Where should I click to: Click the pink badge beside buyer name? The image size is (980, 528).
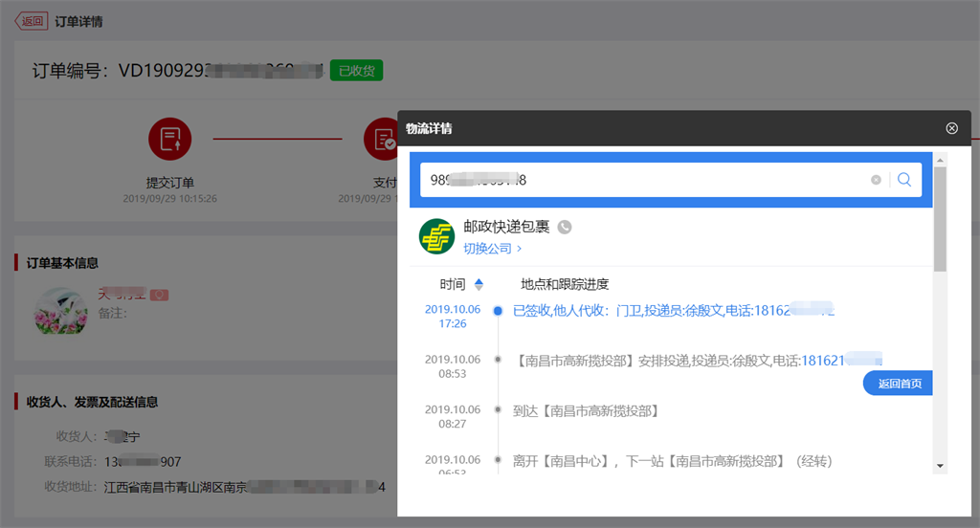coord(160,295)
